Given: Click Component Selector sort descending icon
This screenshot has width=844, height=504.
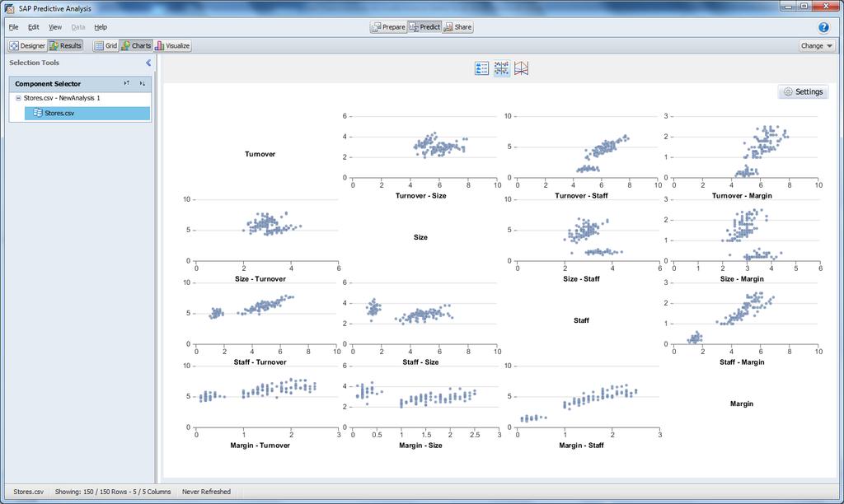Looking at the screenshot, I should (x=142, y=83).
